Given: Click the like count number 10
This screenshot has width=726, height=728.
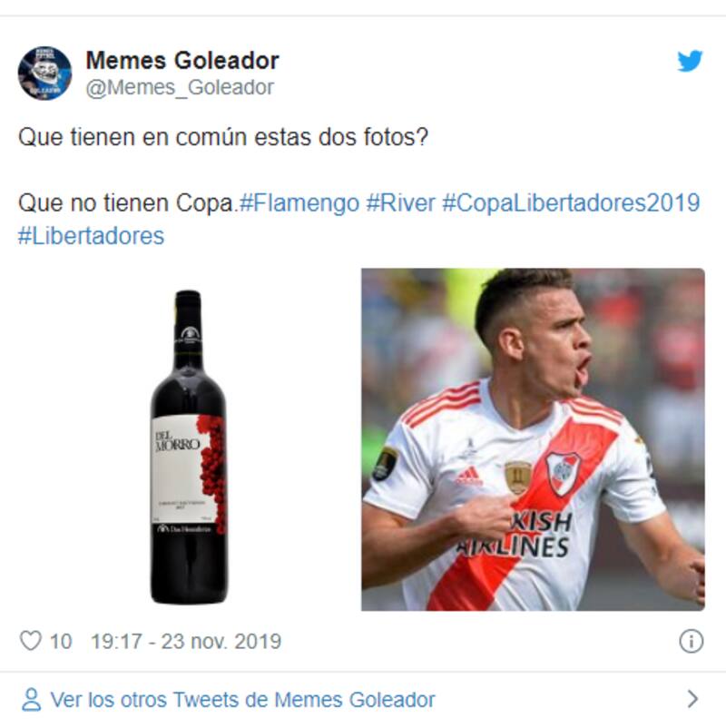Looking at the screenshot, I should tap(61, 641).
